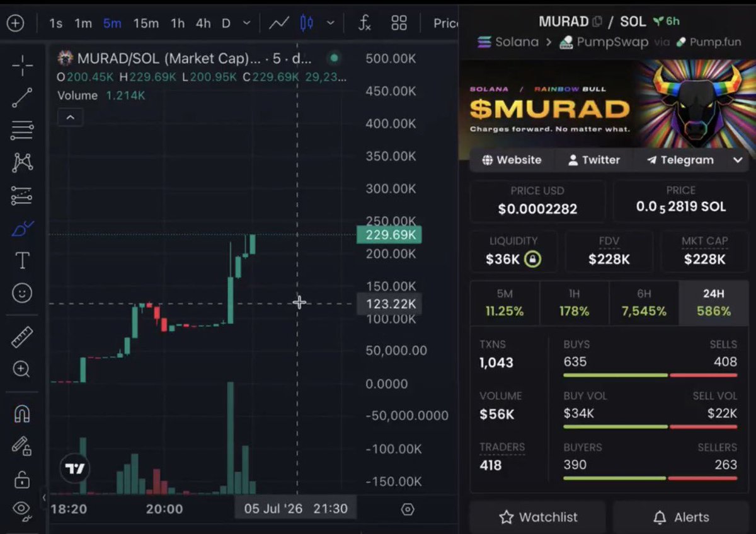Add a symbol with the plus-circle icon
Image resolution: width=756 pixels, height=534 pixels.
[14, 23]
